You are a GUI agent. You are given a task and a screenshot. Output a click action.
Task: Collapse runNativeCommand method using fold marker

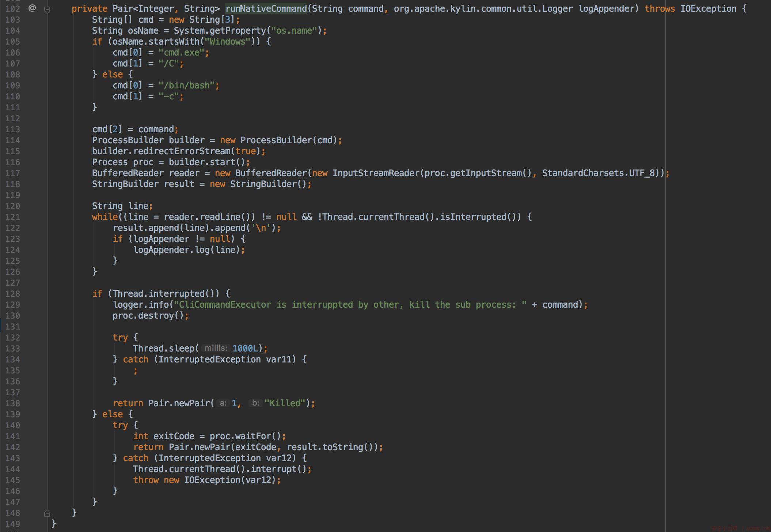point(47,10)
